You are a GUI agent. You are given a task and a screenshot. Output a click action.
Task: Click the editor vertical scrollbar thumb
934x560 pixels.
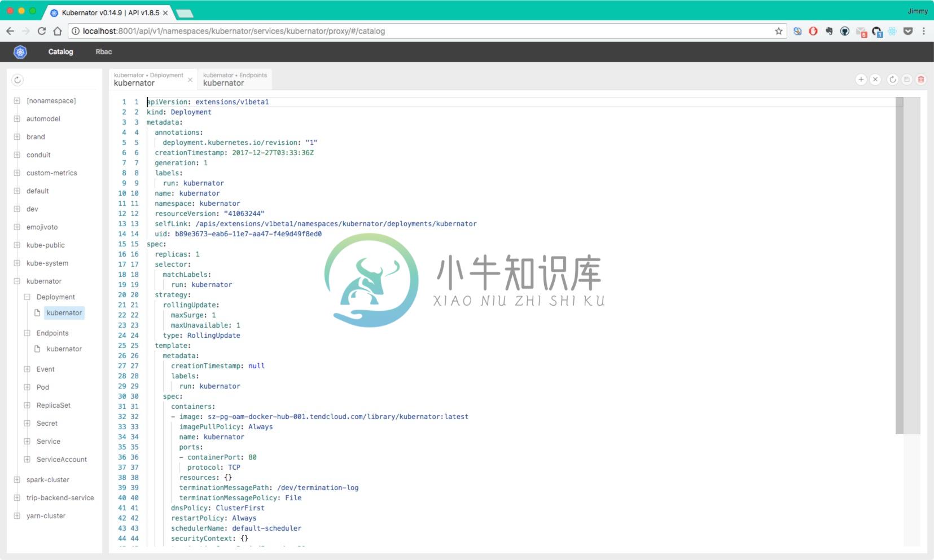coord(900,266)
